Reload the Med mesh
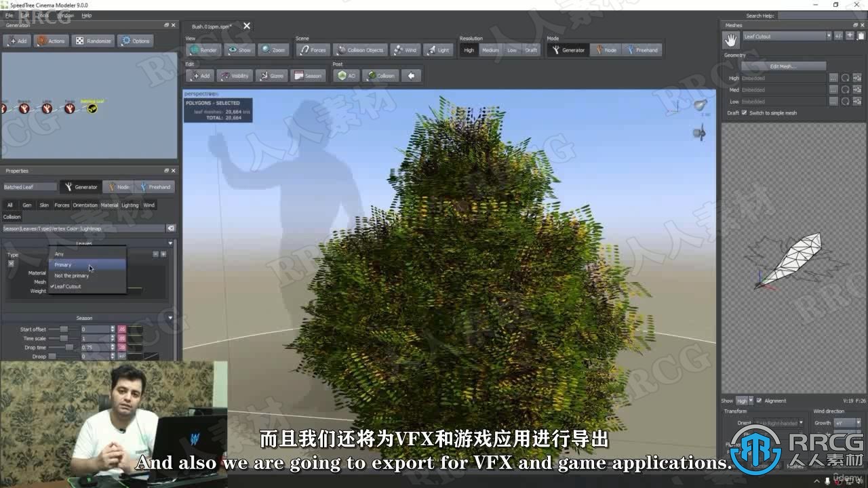This screenshot has height=488, width=868. click(x=845, y=89)
